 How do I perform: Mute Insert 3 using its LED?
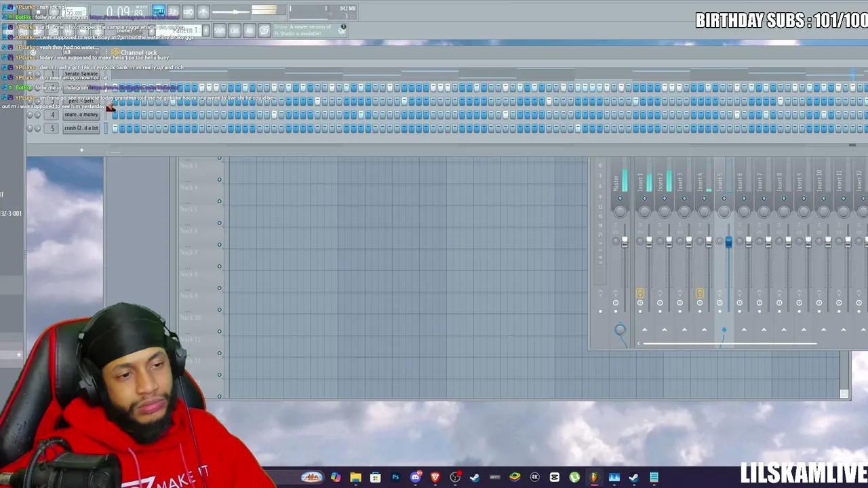tap(684, 198)
